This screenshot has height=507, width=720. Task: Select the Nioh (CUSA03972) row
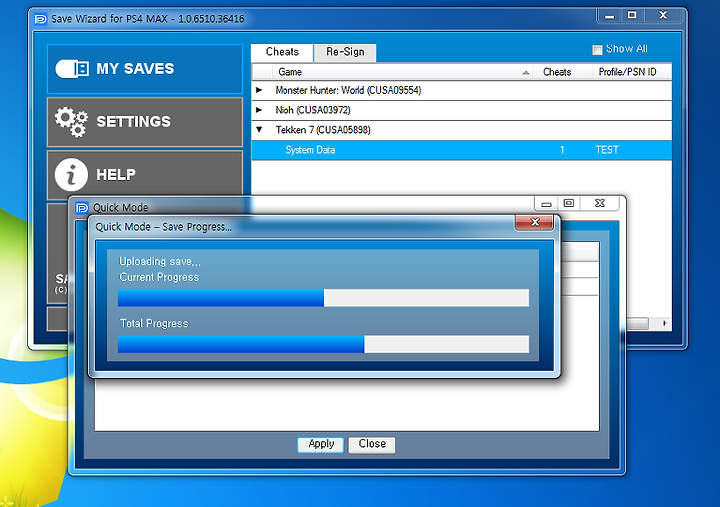(x=461, y=110)
